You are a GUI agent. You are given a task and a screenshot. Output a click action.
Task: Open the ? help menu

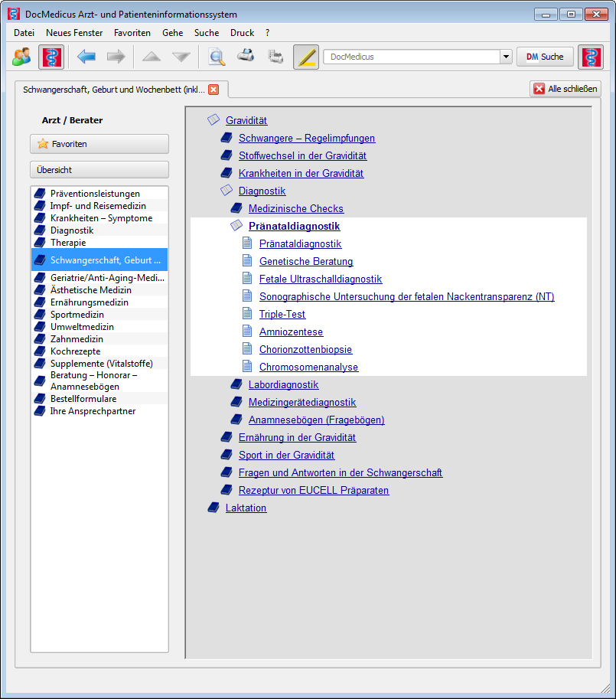pos(267,33)
